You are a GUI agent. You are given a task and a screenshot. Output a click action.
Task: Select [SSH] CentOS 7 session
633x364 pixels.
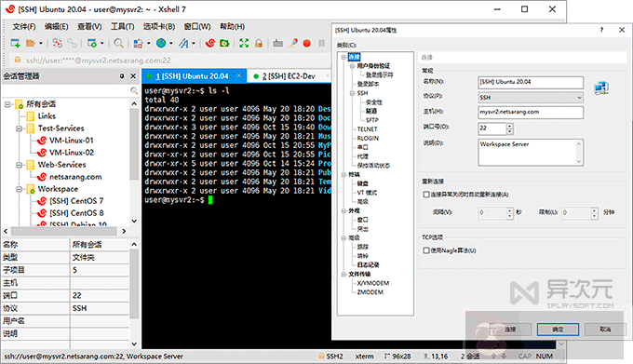pyautogui.click(x=76, y=201)
